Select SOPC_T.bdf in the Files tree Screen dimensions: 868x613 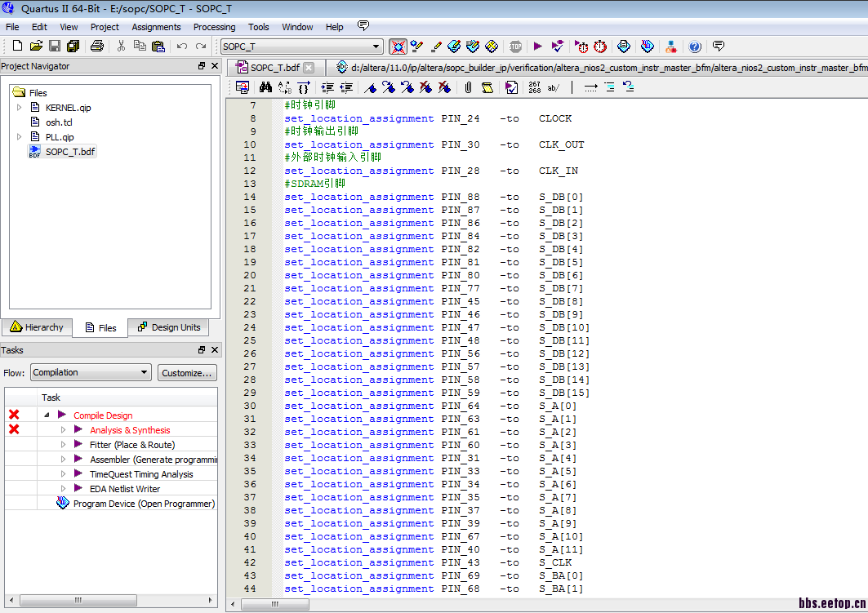point(70,152)
